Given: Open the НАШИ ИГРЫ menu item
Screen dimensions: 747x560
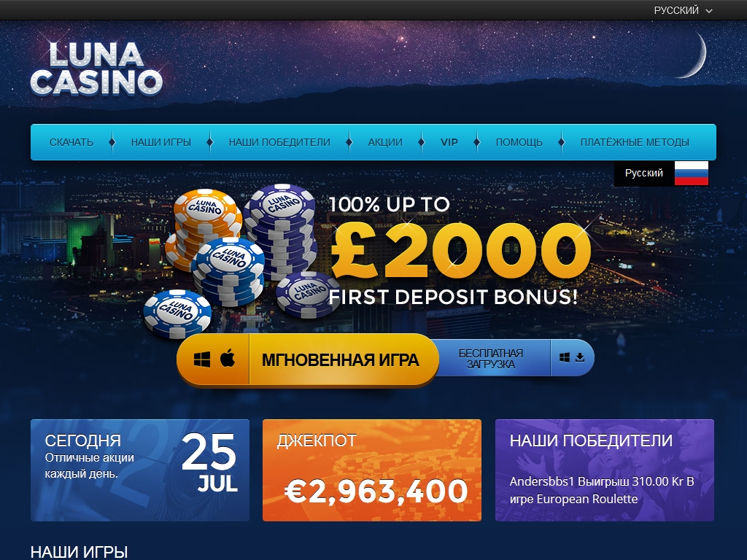Looking at the screenshot, I should coord(161,142).
